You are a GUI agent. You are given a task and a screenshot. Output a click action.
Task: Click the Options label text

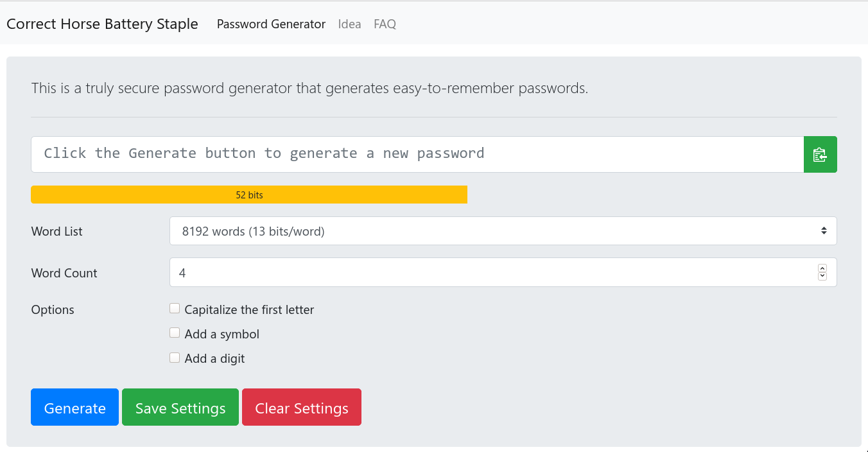point(53,310)
